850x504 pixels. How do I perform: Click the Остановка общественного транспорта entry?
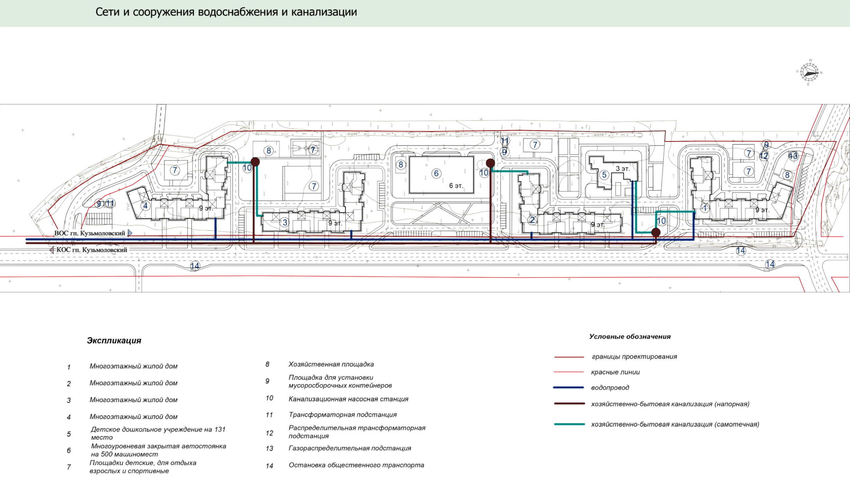(x=356, y=465)
